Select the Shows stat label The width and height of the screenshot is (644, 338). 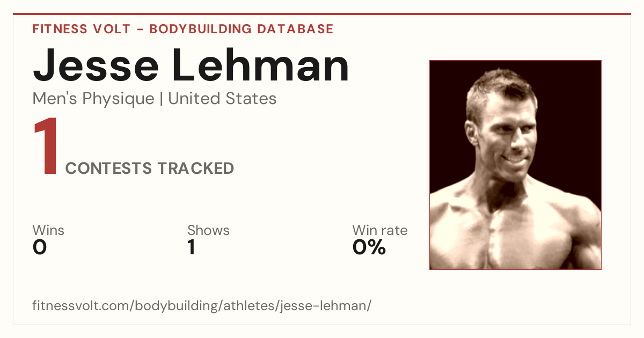pos(208,231)
